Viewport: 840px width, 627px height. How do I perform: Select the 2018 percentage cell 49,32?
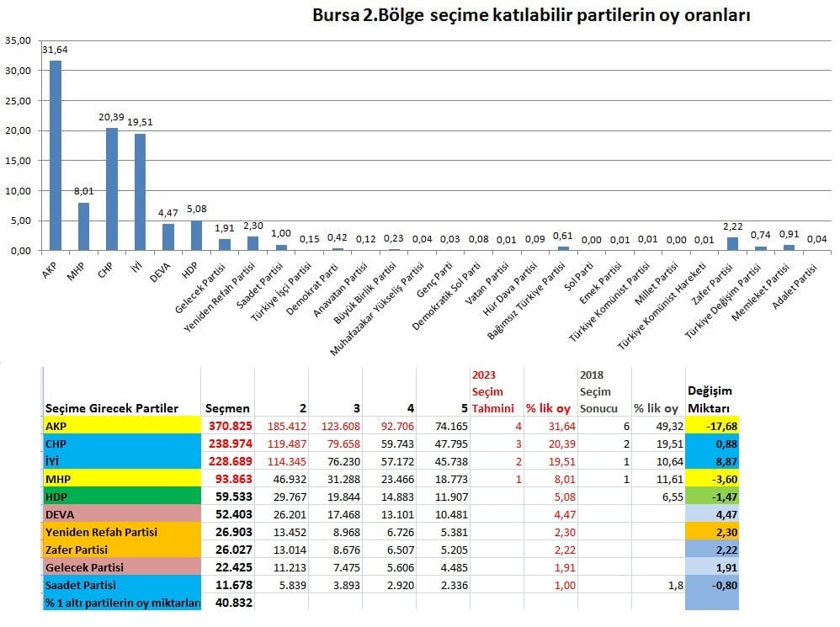(x=658, y=426)
